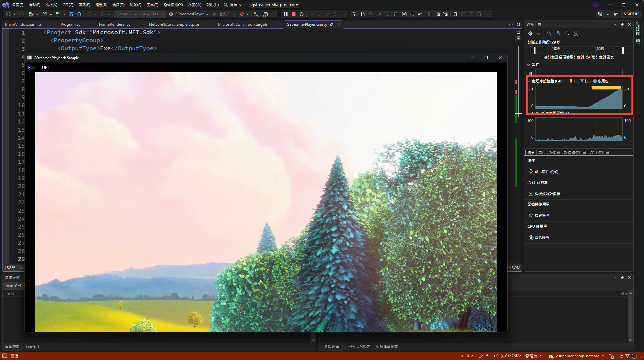The height and width of the screenshot is (360, 644).
Task: Open the File menu in GStreamer player
Action: pos(31,67)
